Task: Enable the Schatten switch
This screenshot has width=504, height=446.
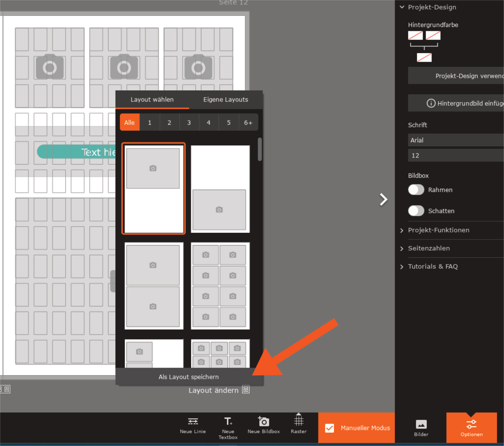Action: point(416,211)
